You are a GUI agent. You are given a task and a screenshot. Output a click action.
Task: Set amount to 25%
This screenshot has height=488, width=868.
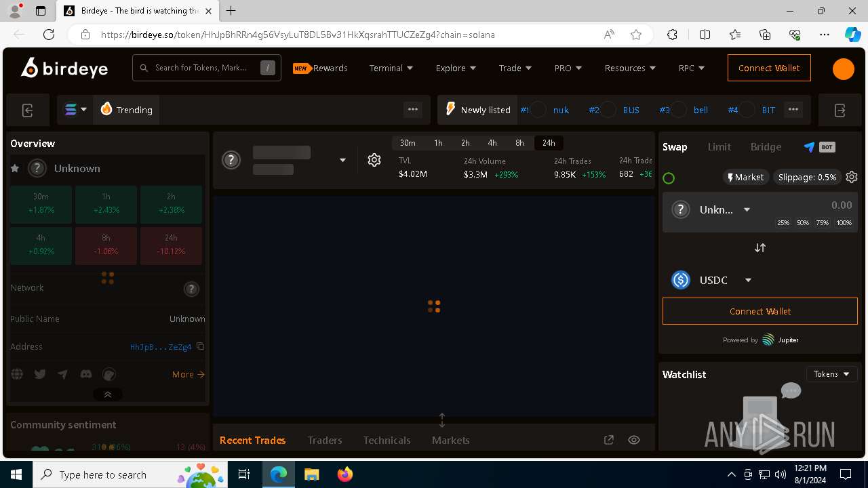(783, 222)
